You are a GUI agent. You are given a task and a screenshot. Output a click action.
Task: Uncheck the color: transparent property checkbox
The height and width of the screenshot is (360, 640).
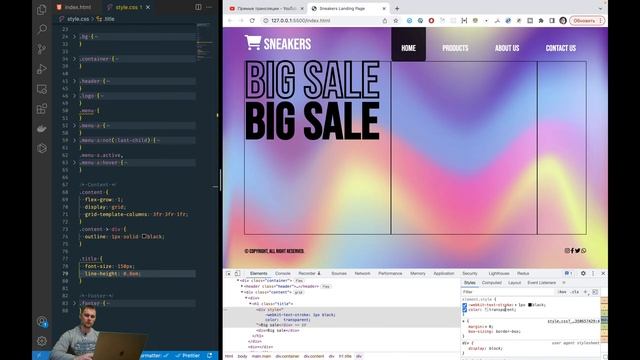click(x=464, y=310)
